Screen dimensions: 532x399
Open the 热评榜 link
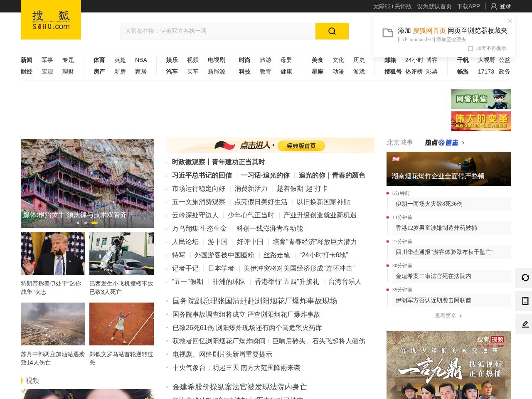click(414, 71)
